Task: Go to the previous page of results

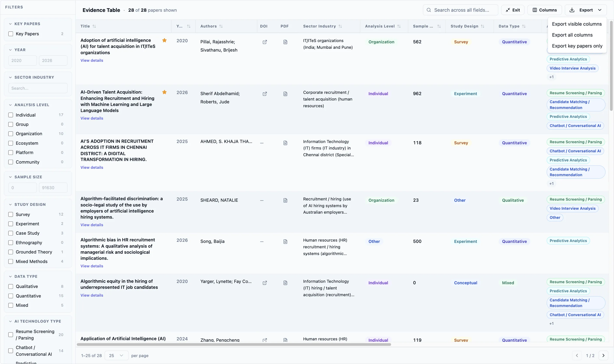Action: pos(577,355)
